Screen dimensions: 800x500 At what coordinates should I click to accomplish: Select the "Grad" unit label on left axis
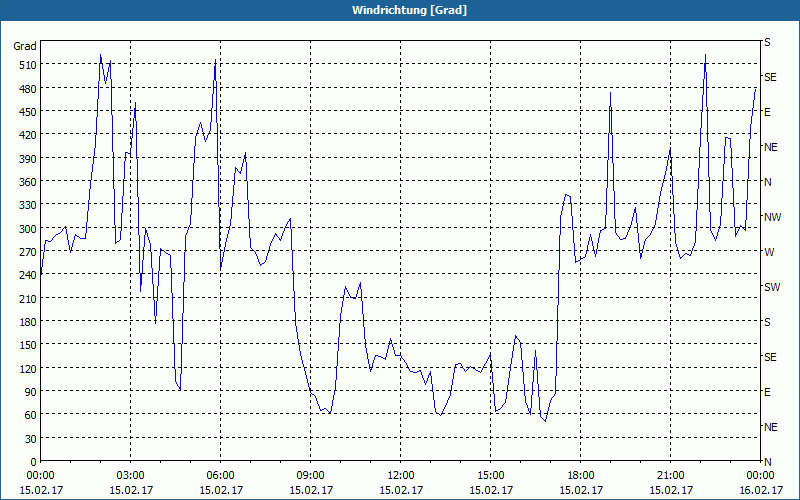point(25,46)
